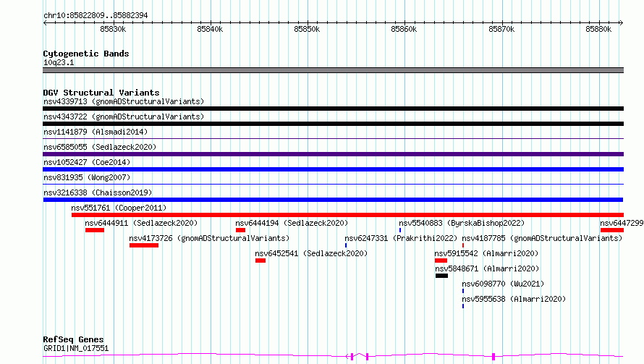Click the 85880k ruler label
The image size is (644, 364).
(x=598, y=29)
